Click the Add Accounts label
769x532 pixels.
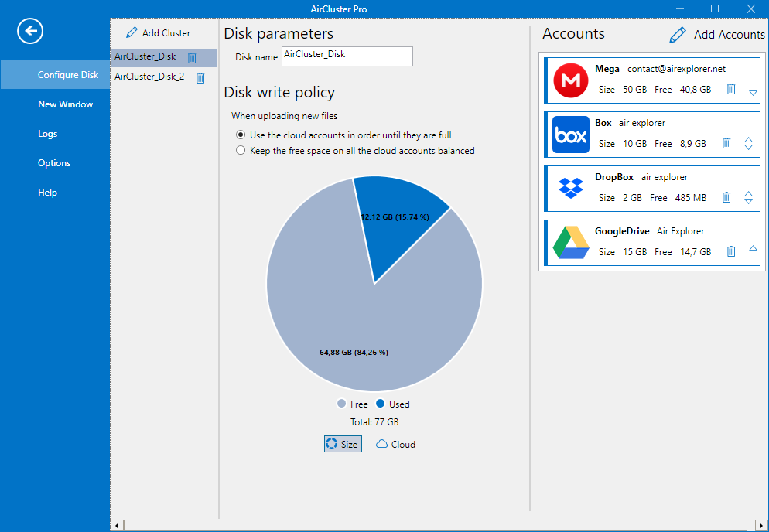coord(730,35)
